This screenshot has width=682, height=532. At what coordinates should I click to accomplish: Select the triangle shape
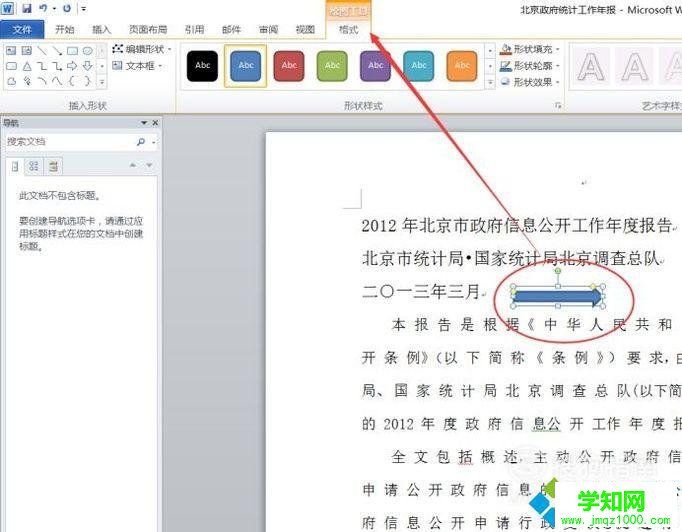click(x=27, y=66)
